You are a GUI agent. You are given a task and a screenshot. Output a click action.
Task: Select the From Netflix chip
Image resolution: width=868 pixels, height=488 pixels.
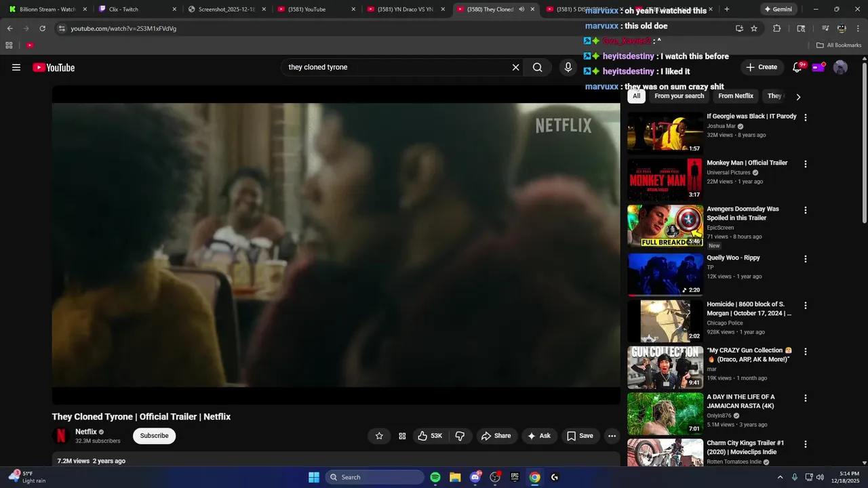pos(736,96)
